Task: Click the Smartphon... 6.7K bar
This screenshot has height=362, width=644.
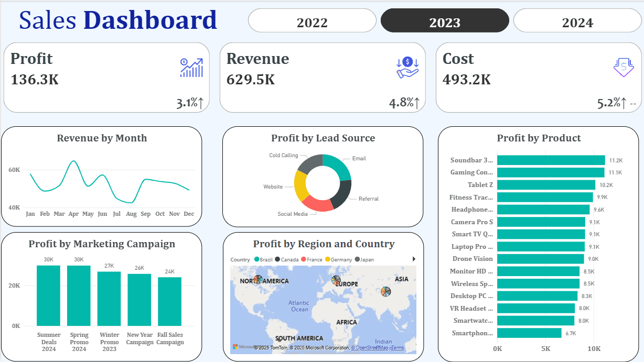Action: click(x=529, y=333)
